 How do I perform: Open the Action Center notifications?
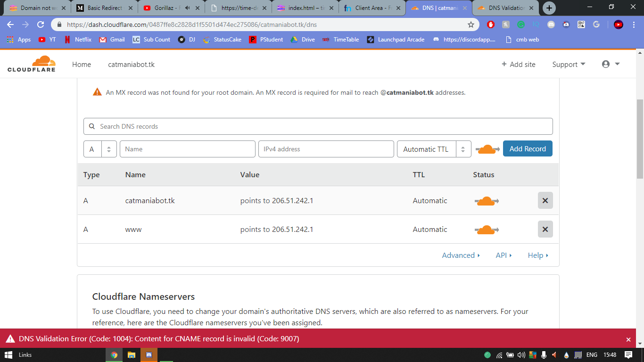[628, 355]
